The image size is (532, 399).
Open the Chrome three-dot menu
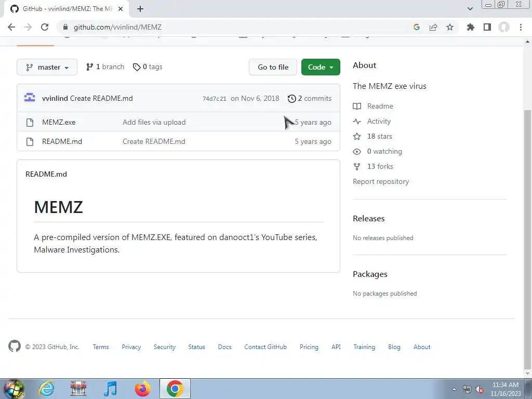(521, 27)
